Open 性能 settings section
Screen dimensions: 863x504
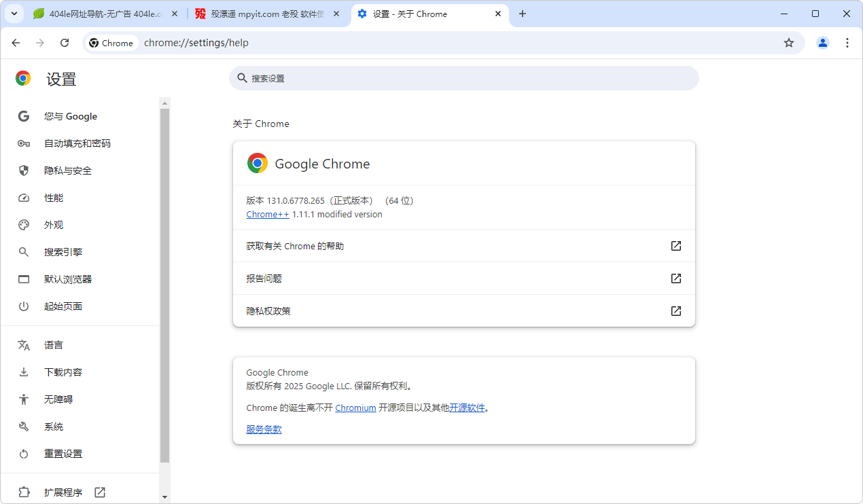click(80, 198)
